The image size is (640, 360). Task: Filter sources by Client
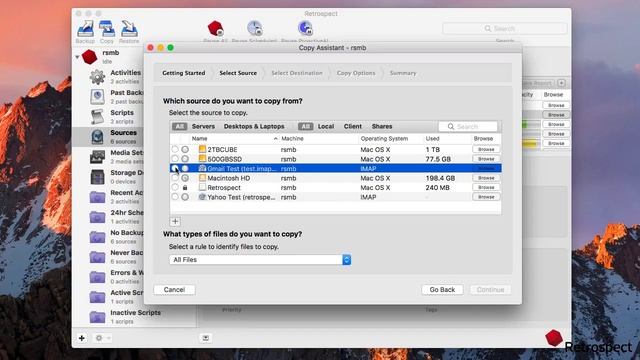353,127
